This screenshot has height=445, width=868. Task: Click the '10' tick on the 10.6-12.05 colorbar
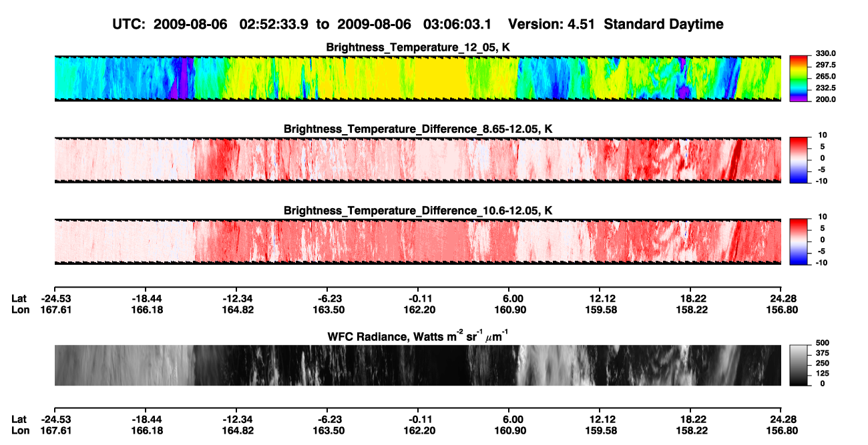(823, 217)
